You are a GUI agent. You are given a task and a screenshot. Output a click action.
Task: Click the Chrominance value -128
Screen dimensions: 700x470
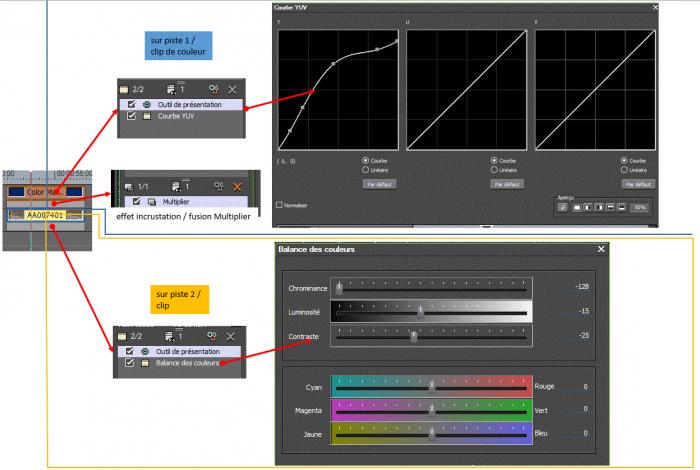[581, 287]
